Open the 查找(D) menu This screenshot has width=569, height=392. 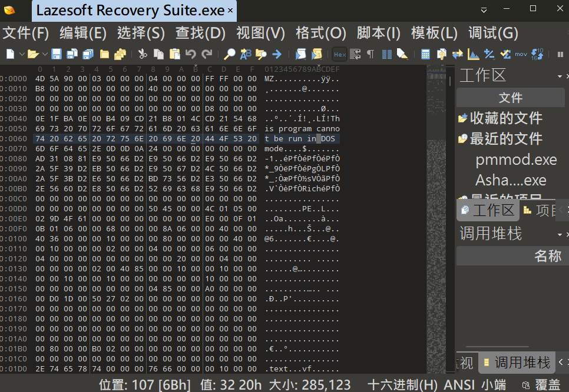pos(200,33)
